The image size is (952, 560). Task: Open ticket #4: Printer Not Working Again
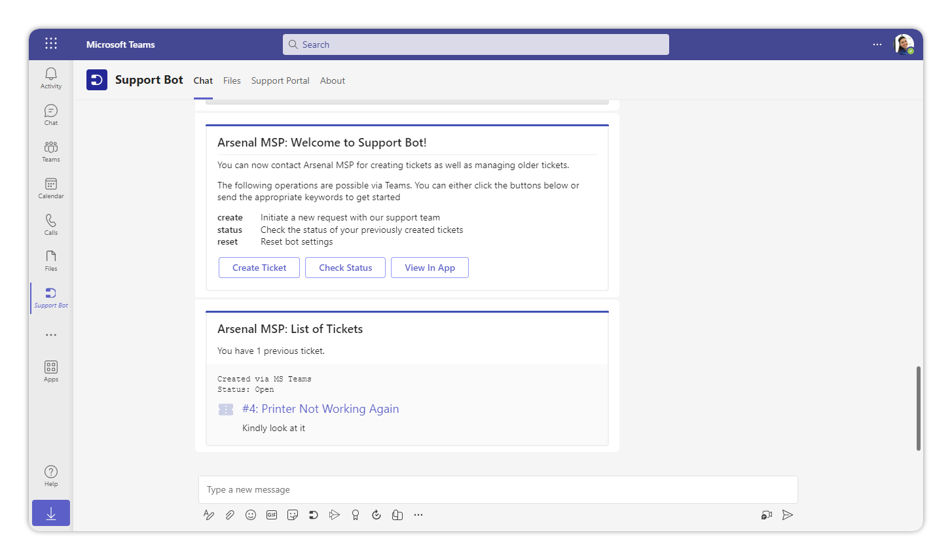(320, 409)
